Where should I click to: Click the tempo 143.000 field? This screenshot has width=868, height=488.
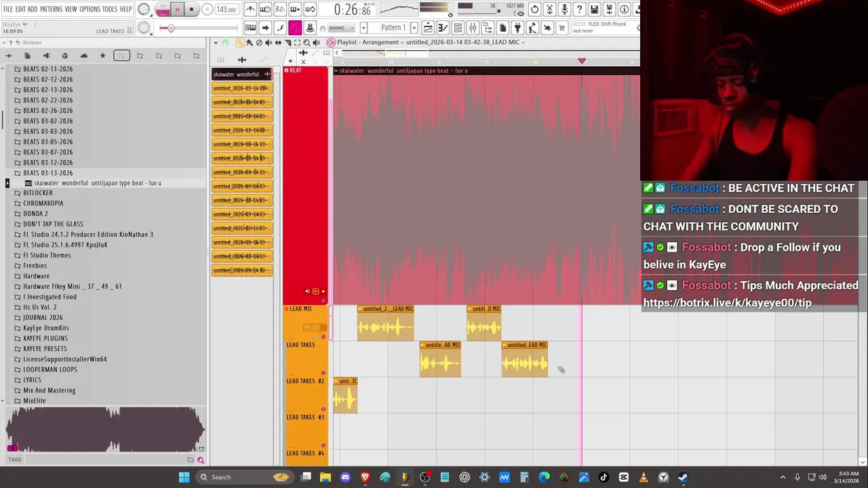click(x=226, y=9)
